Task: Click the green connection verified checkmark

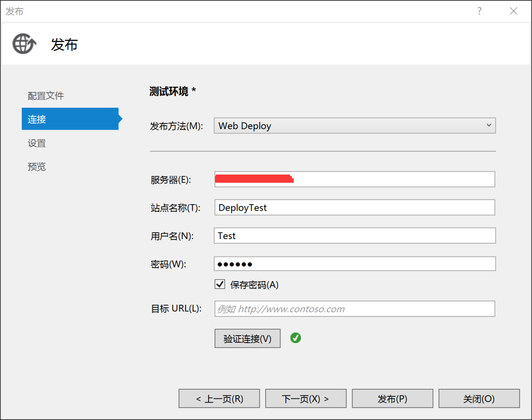Action: click(296, 338)
